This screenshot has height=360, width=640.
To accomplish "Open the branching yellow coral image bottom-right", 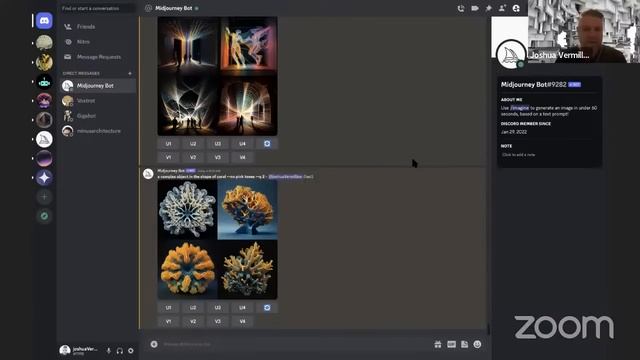I will [248, 270].
